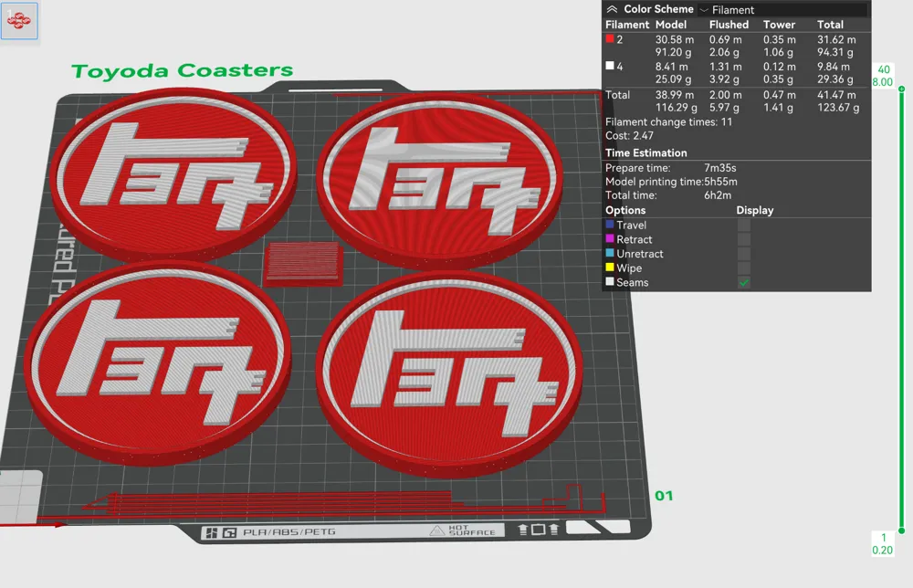
Task: Click the Filament change times: 11 text
Action: [x=668, y=122]
